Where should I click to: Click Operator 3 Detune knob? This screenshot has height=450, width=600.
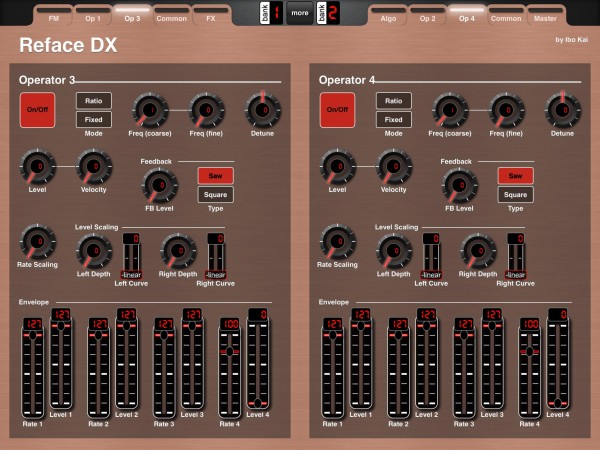262,110
